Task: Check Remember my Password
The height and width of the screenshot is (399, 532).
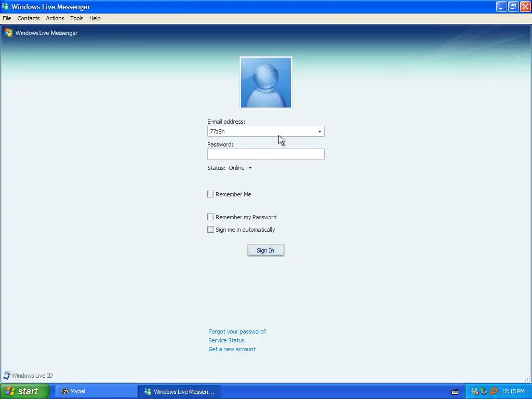Action: [211, 217]
